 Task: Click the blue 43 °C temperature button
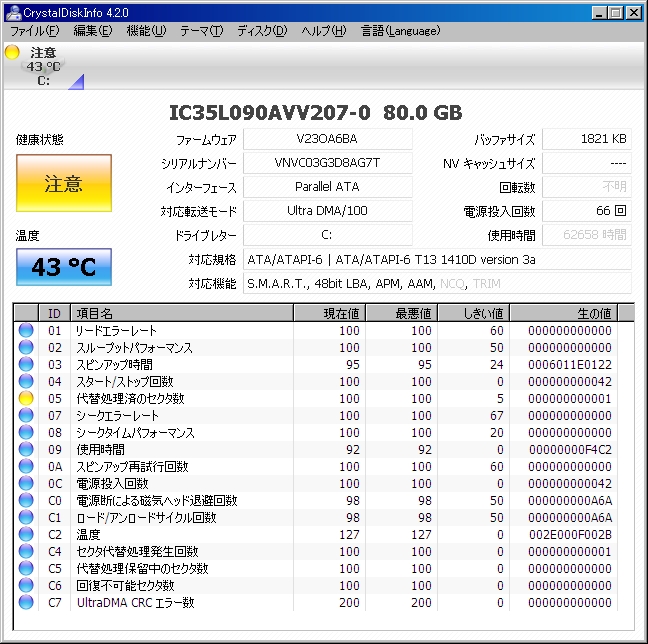[64, 267]
